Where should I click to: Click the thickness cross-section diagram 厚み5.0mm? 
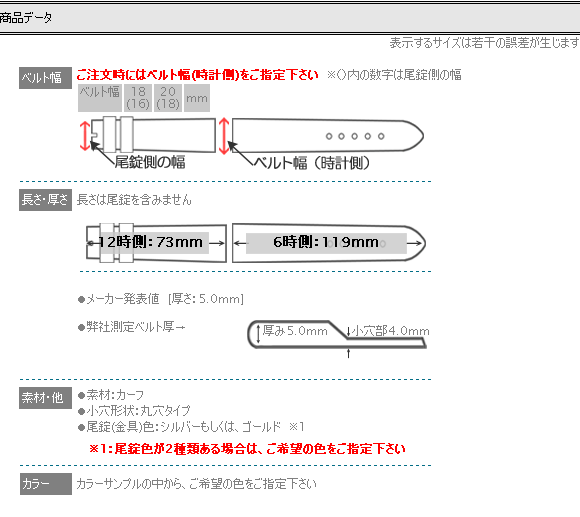337,335
